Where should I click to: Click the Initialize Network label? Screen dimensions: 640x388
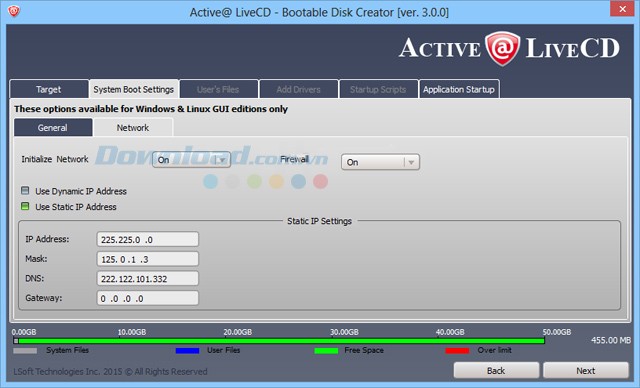[x=55, y=159]
